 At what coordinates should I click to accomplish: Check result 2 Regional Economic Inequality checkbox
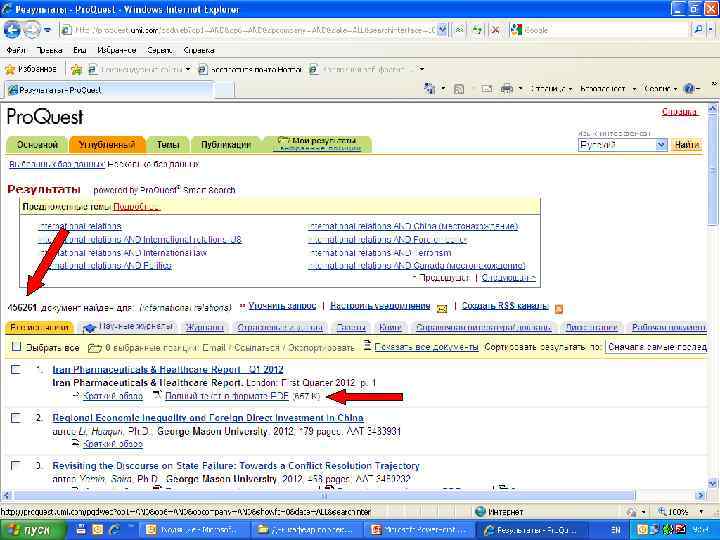click(16, 417)
